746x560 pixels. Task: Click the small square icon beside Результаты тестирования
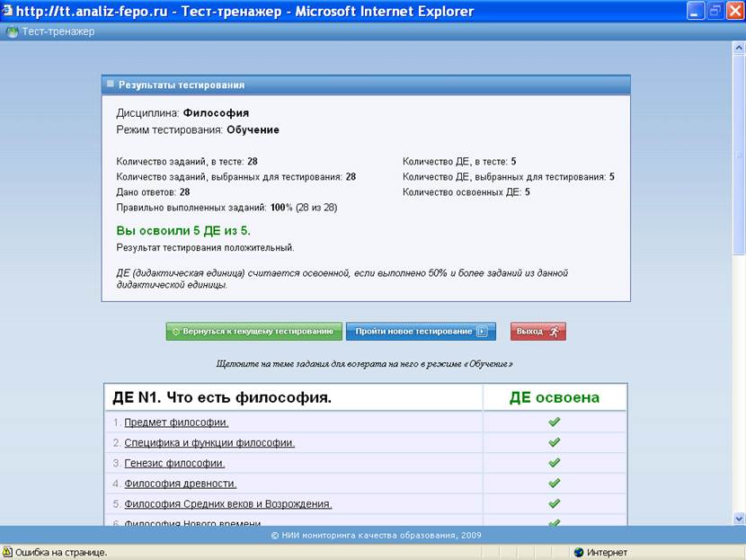[111, 84]
